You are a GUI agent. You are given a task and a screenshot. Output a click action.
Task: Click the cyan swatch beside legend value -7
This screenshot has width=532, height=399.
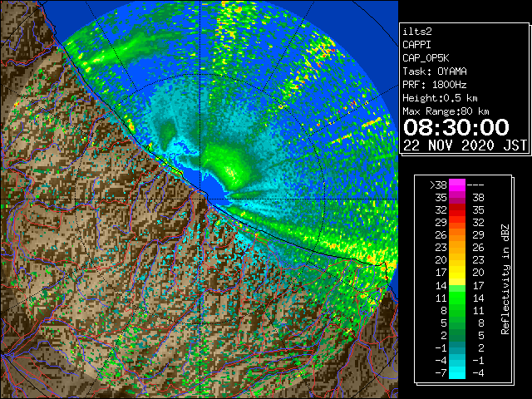click(x=457, y=372)
